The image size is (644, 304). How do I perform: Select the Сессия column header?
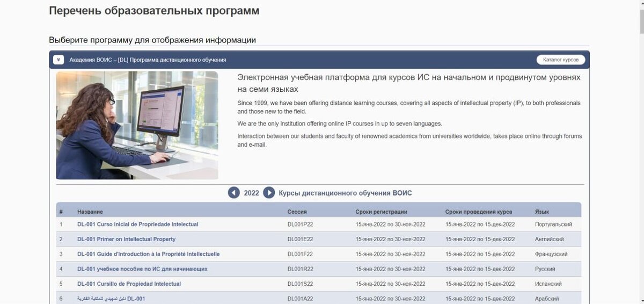(297, 212)
